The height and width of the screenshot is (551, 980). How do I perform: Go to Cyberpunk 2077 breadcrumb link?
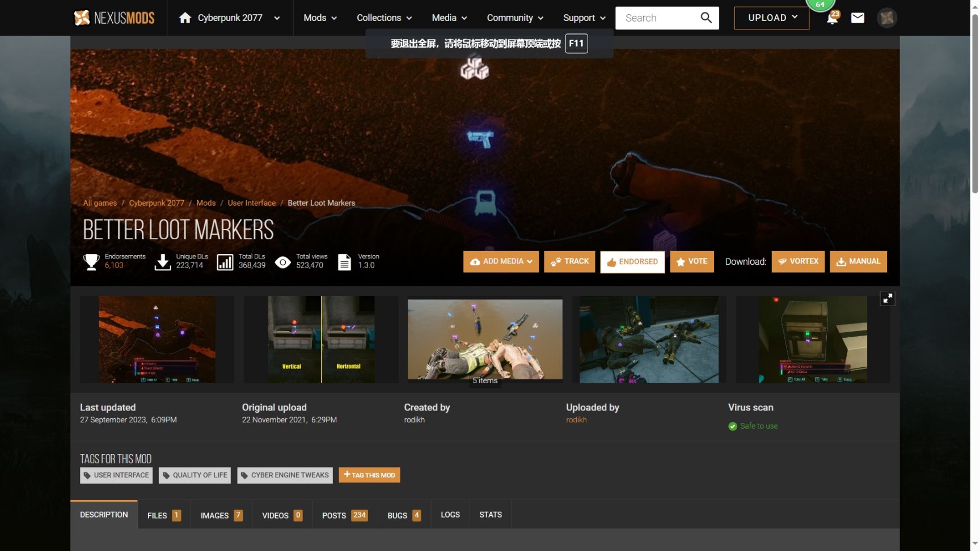point(157,203)
